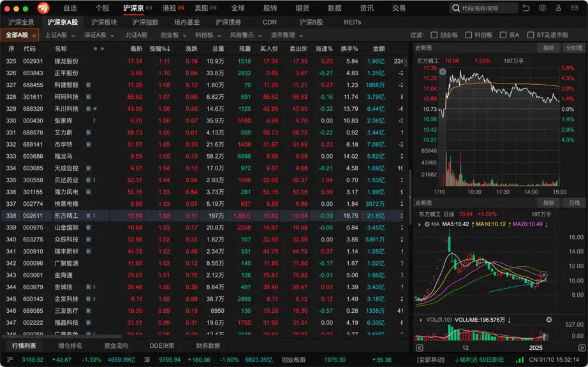This screenshot has height=367, width=588.
Task: Click the R badge in 禾川科技 row
Action: tap(88, 109)
